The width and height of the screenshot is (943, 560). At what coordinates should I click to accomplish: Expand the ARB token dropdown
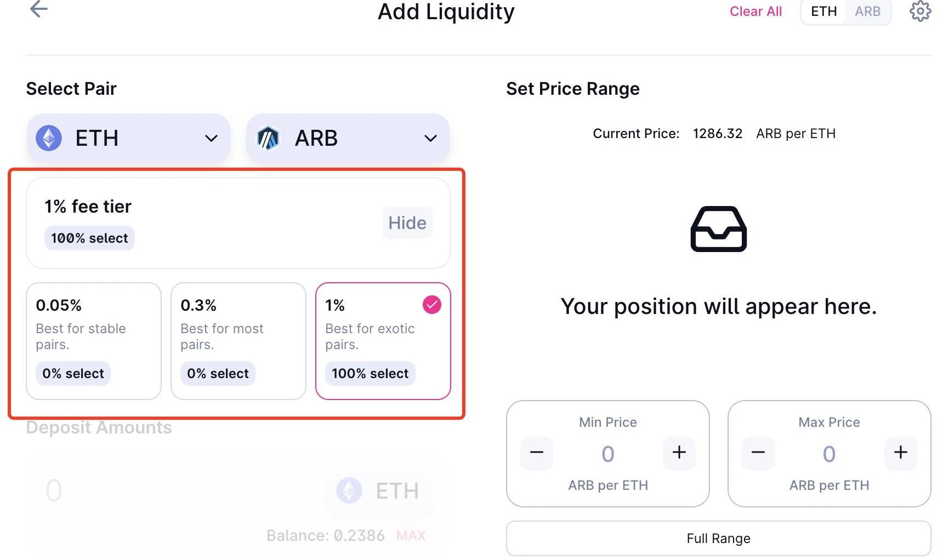click(430, 138)
